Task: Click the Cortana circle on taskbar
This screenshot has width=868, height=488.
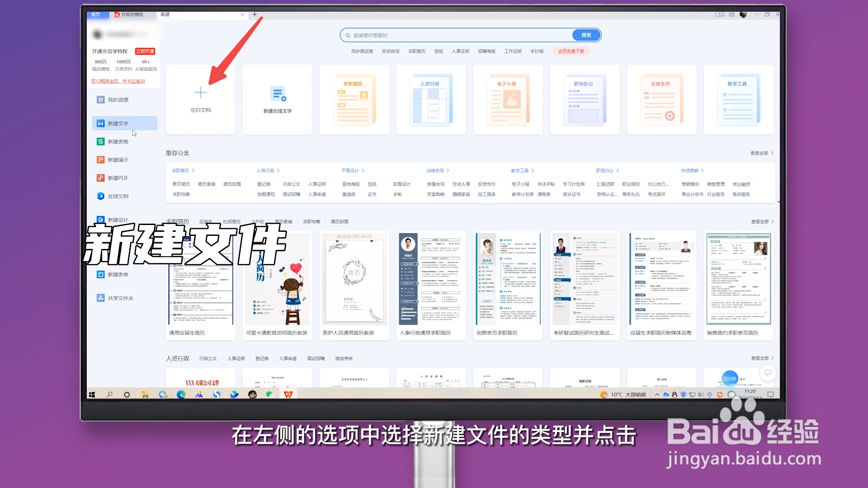Action: click(127, 394)
